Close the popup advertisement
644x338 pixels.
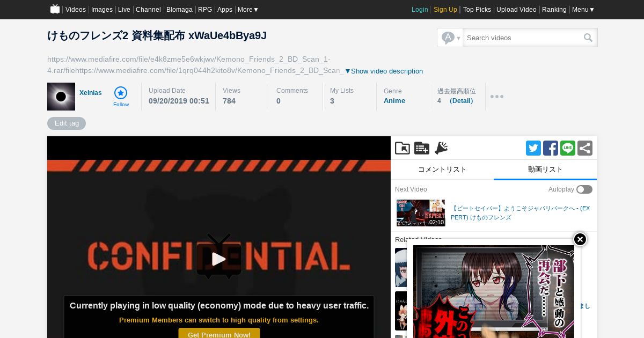click(580, 239)
